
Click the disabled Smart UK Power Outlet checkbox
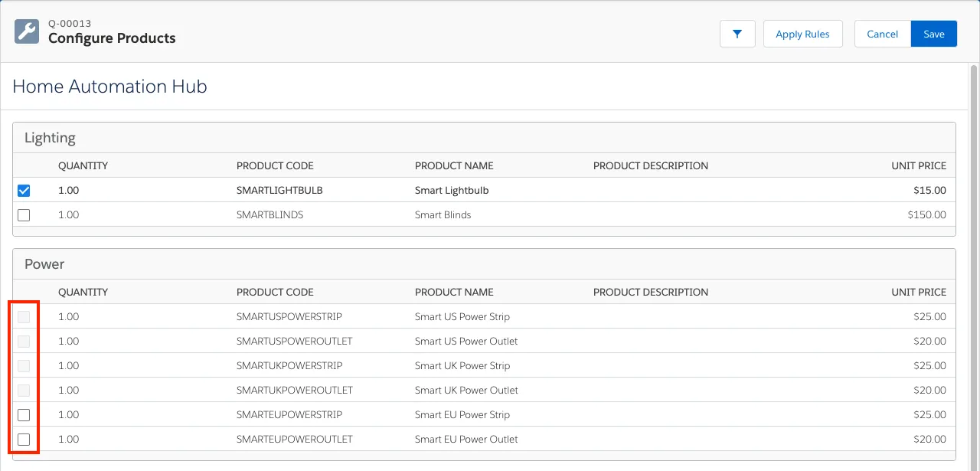[24, 391]
